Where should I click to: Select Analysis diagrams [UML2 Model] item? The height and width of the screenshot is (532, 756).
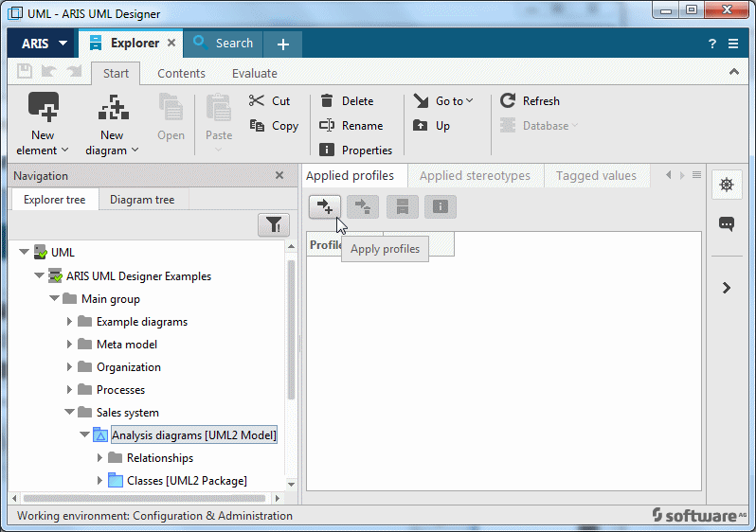coord(194,435)
